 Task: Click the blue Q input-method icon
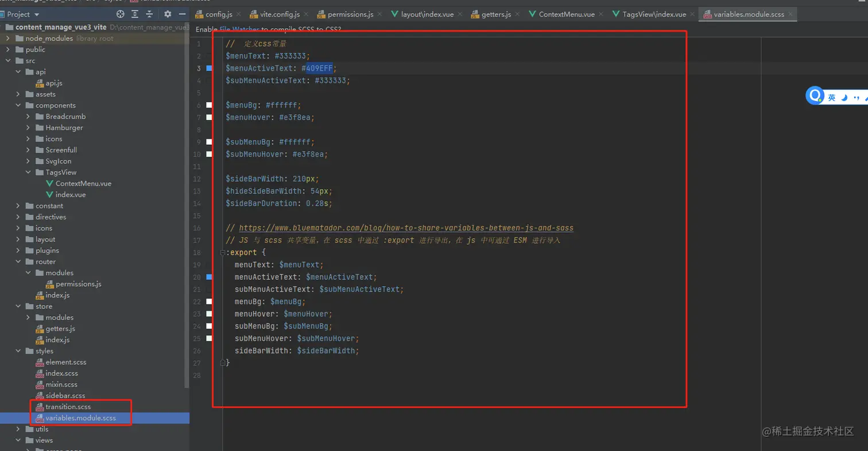[815, 96]
